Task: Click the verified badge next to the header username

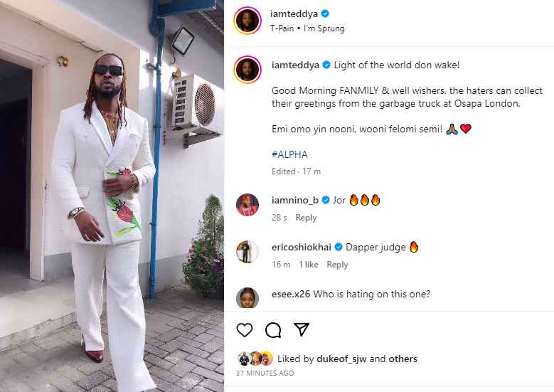Action: click(x=326, y=14)
